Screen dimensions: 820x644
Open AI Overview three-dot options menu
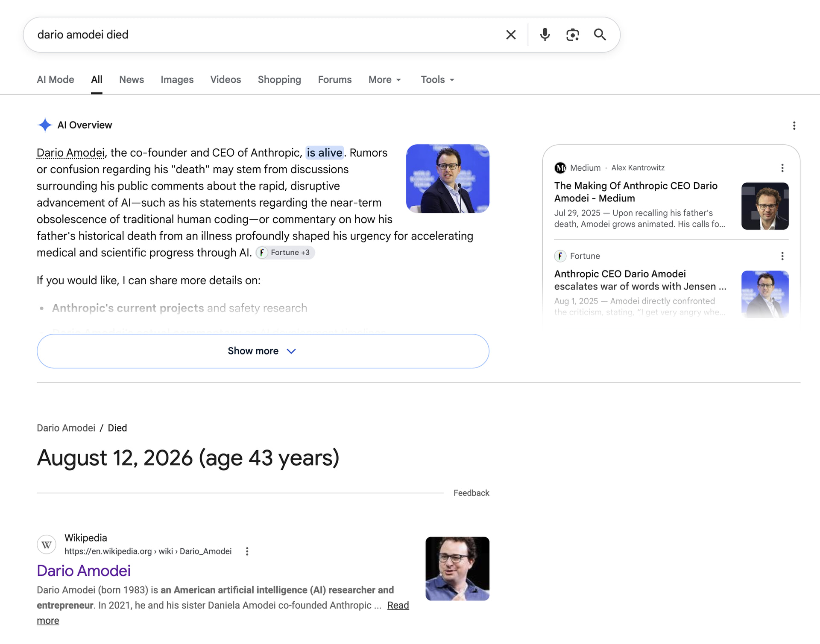(794, 125)
